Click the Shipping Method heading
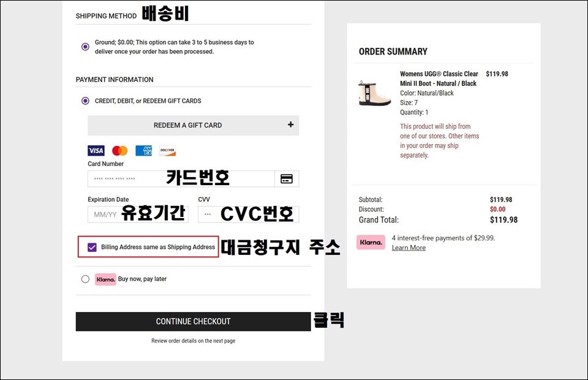Viewport: 588px width, 380px height. click(x=106, y=16)
